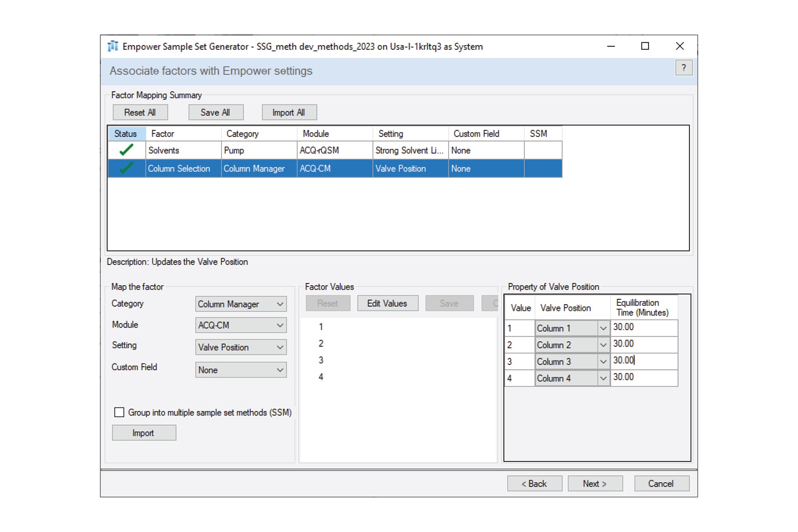The width and height of the screenshot is (798, 532).
Task: Edit equilibration time for Column 3
Action: (643, 361)
